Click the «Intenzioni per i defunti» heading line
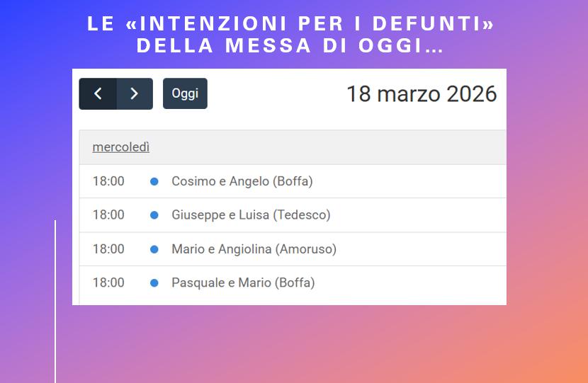The width and height of the screenshot is (588, 383). [x=290, y=23]
